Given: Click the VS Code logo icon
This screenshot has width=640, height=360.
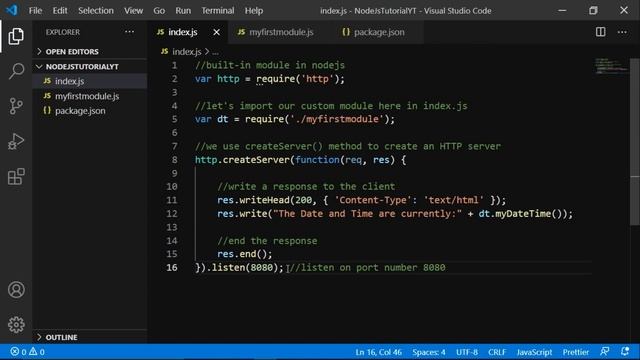Looking at the screenshot, I should (x=12, y=10).
